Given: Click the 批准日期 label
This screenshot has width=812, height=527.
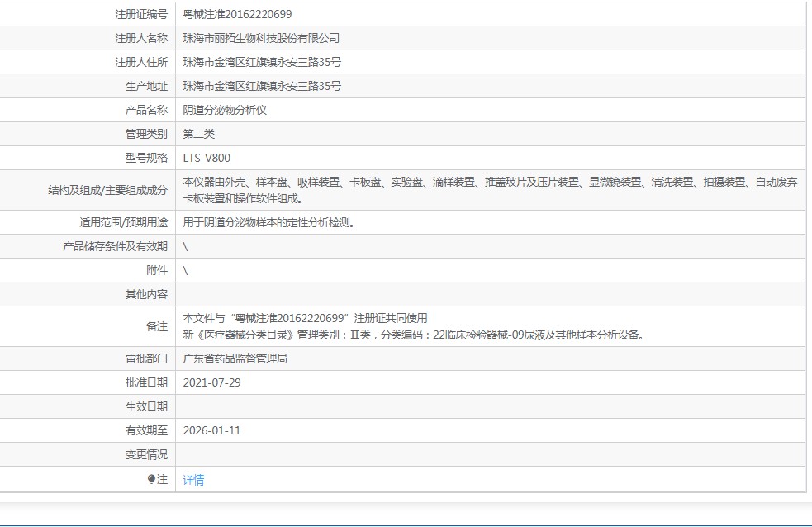Looking at the screenshot, I should click(146, 382).
